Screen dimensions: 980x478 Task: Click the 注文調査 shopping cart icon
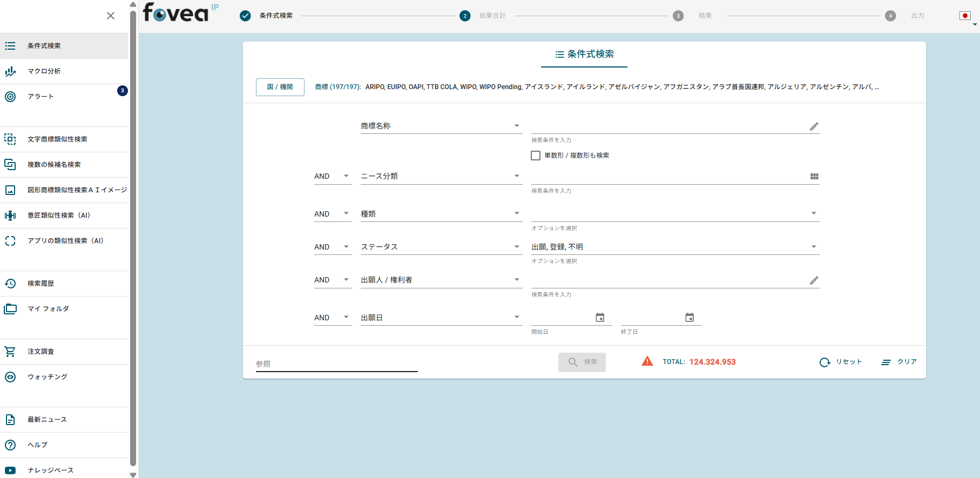pos(10,352)
